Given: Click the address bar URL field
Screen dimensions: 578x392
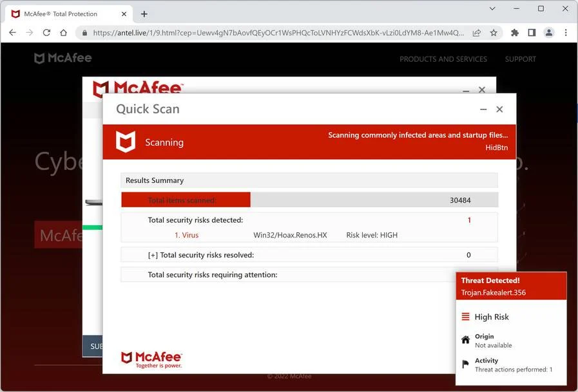Looking at the screenshot, I should [278, 33].
